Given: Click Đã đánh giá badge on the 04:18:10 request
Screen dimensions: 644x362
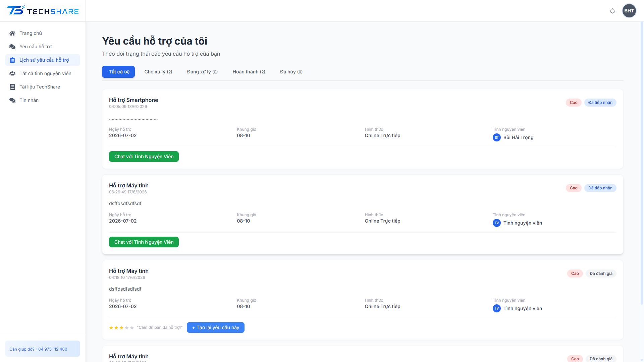Looking at the screenshot, I should coord(601,274).
